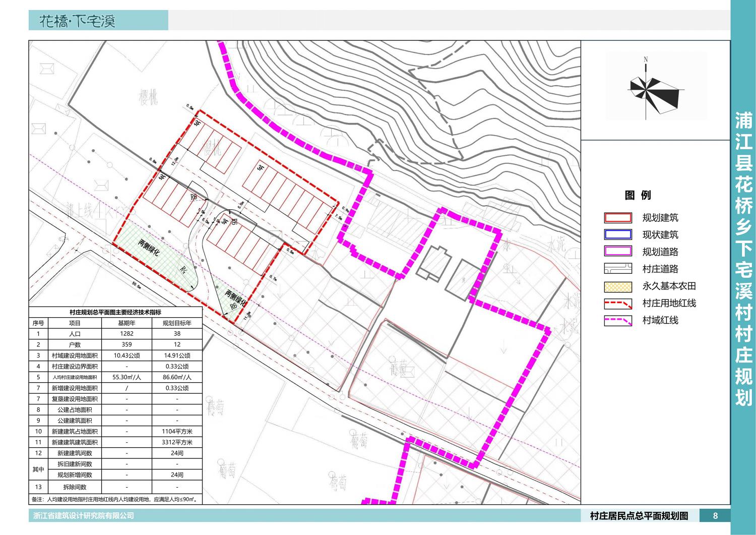Screen dimensions: 756x535
Task: Select the 规划目标年 column header
Action: [x=177, y=323]
